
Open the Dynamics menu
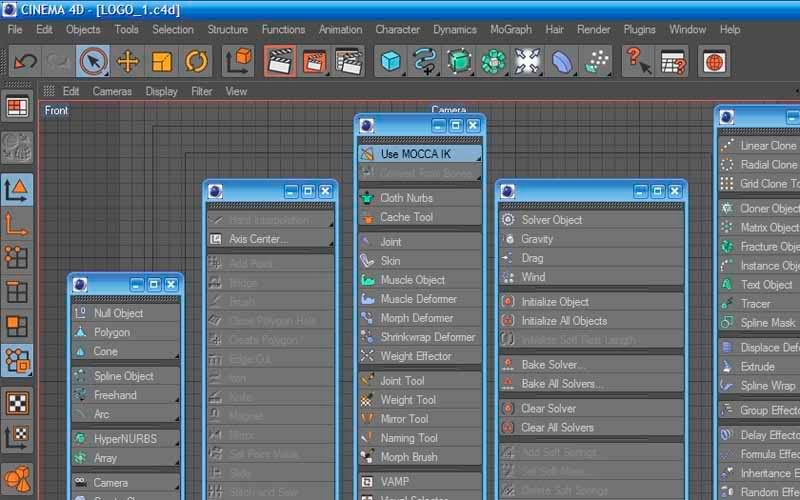[455, 30]
